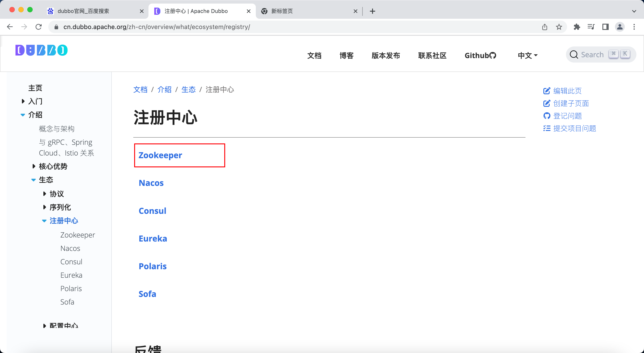Open the 博客 nav menu item

(347, 55)
